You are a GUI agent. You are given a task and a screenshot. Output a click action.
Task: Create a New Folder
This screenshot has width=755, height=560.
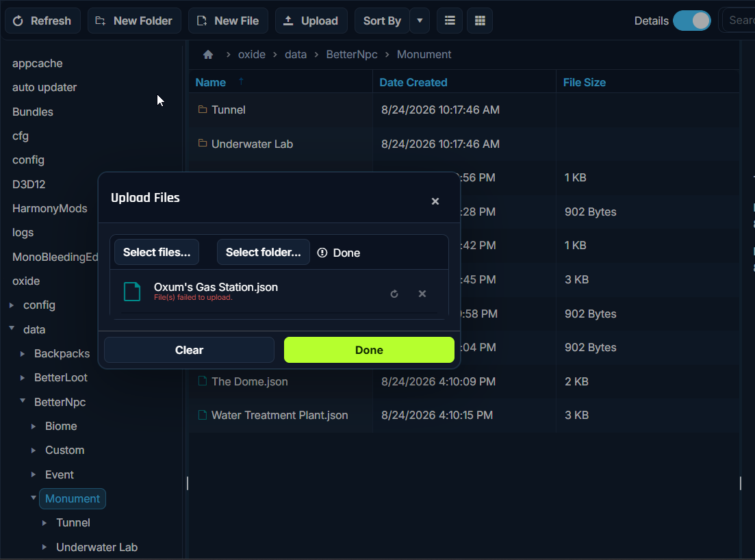(x=134, y=21)
